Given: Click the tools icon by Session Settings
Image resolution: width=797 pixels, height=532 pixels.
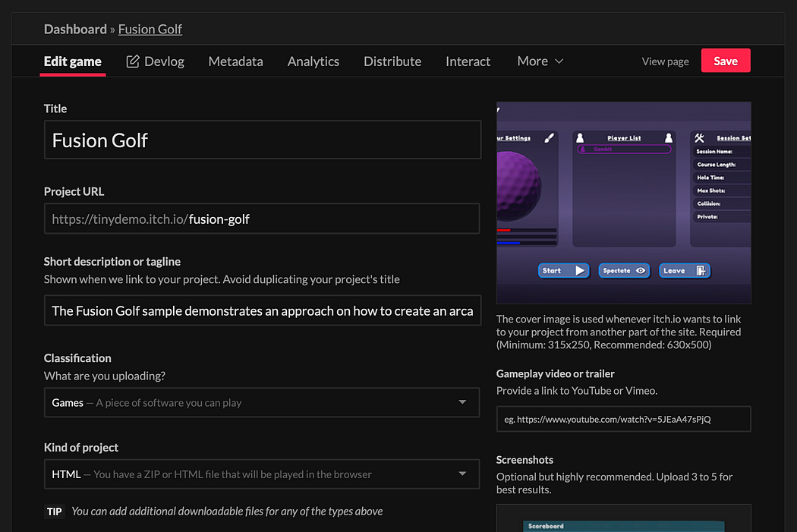Looking at the screenshot, I should (x=699, y=137).
